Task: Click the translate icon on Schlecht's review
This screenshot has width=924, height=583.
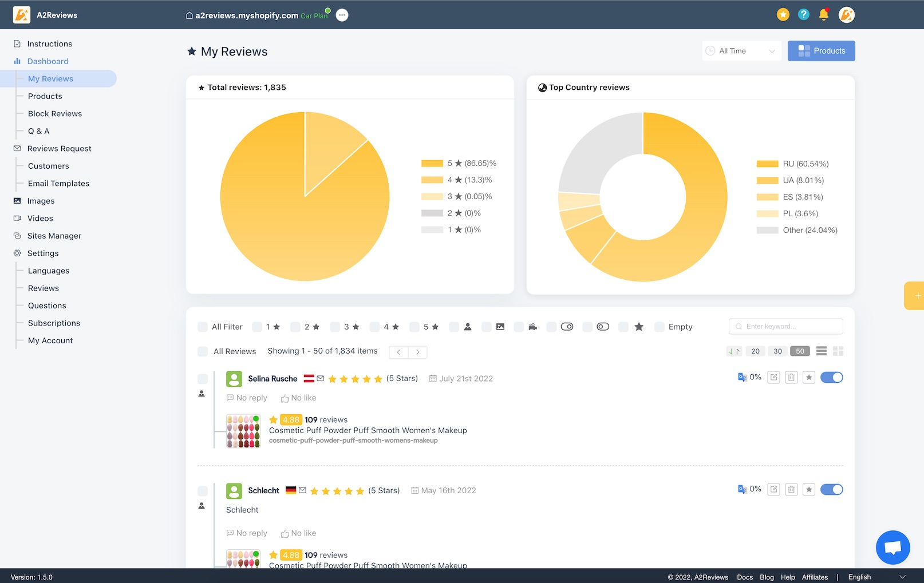Action: (x=743, y=490)
